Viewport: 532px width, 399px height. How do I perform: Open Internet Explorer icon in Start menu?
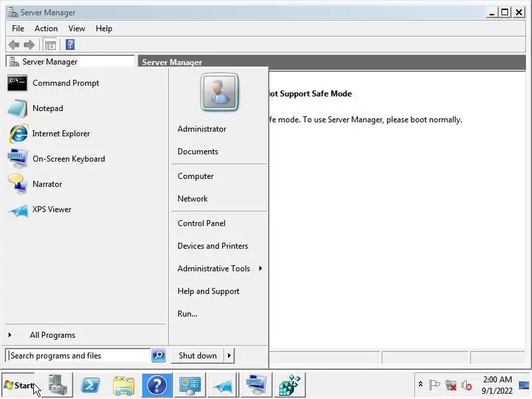(x=18, y=134)
